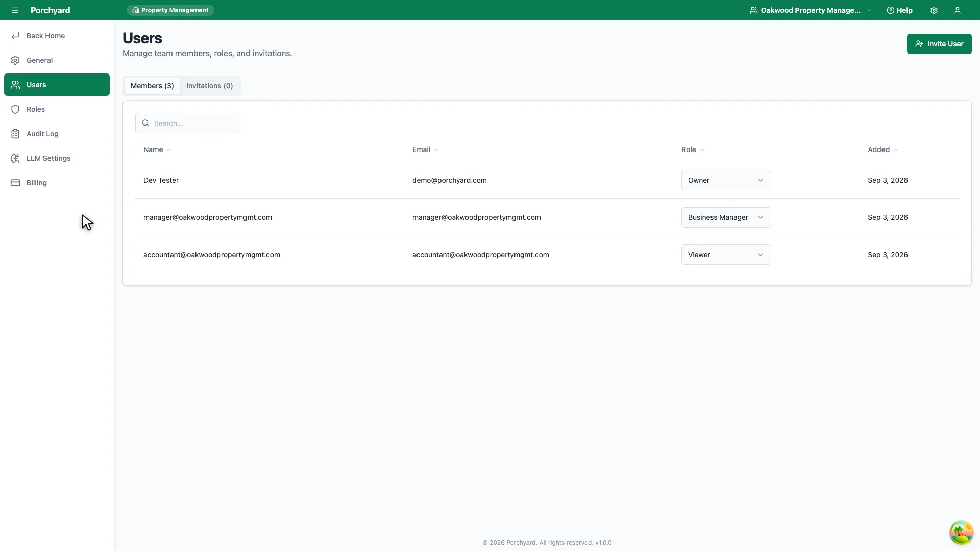Screen dimensions: 980x551
Task: Focus the Search members input field
Action: pos(187,123)
